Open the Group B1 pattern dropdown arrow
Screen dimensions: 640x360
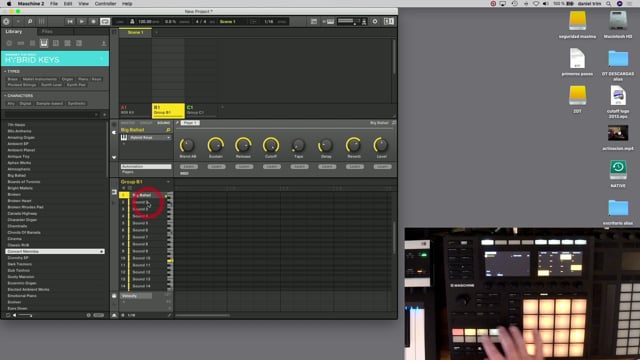point(168,182)
